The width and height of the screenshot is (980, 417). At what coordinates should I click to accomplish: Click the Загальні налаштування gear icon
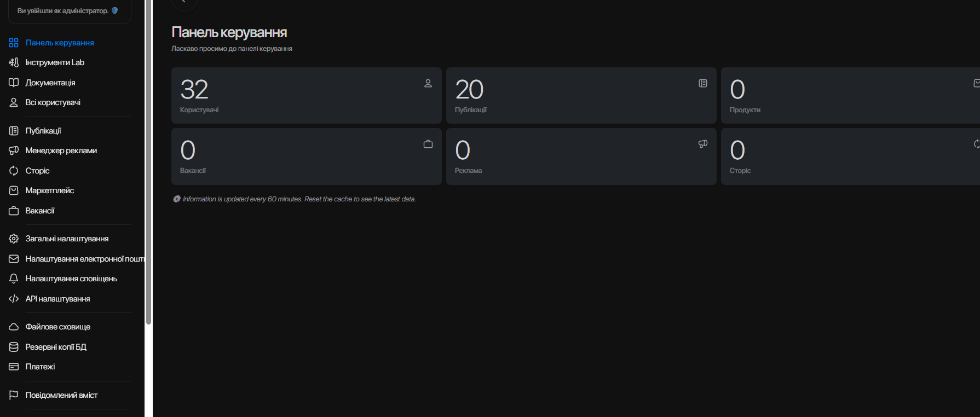click(14, 239)
